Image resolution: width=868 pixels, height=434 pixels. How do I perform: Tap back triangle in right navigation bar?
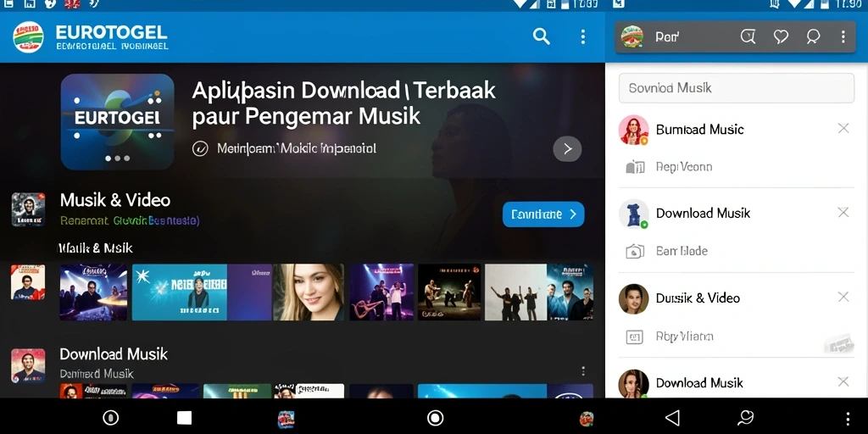point(672,417)
